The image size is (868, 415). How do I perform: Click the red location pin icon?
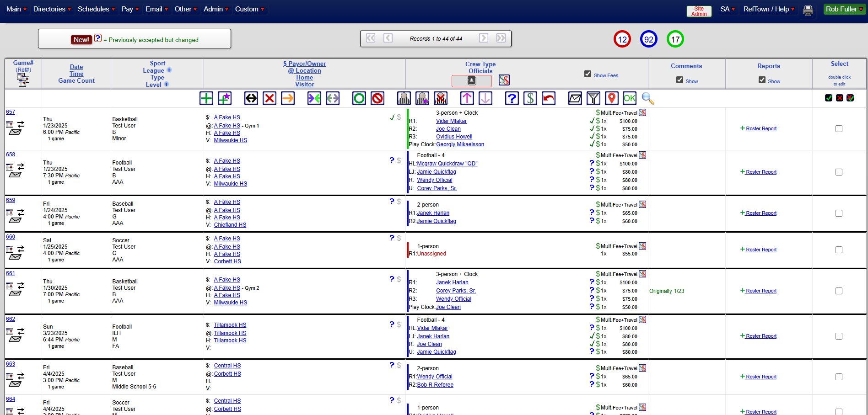pyautogui.click(x=611, y=98)
